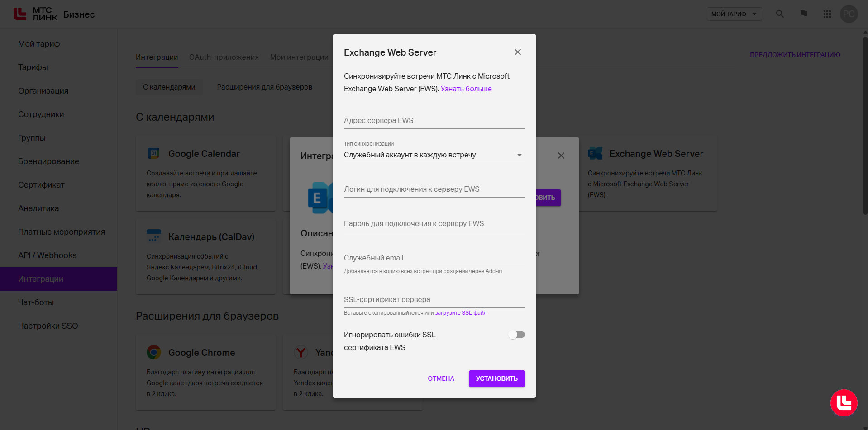
Task: Open Интеграции in sidebar
Action: (58, 279)
